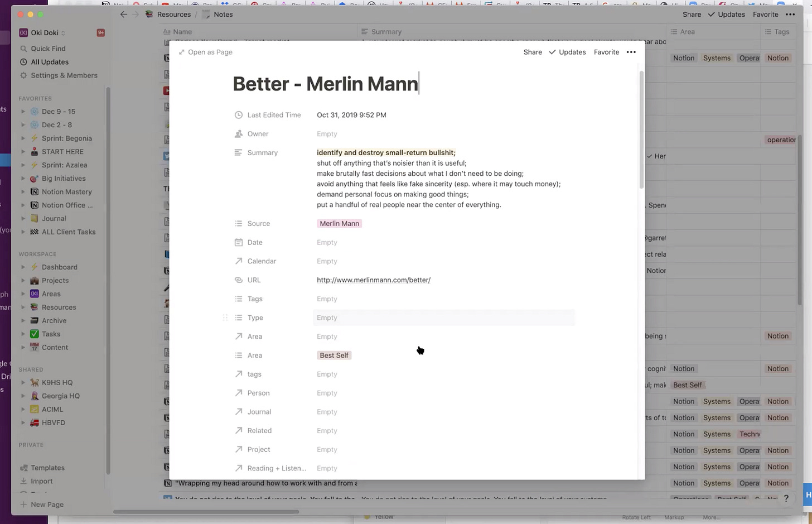The image size is (812, 524).
Task: Click the URL property link icon
Action: point(239,280)
